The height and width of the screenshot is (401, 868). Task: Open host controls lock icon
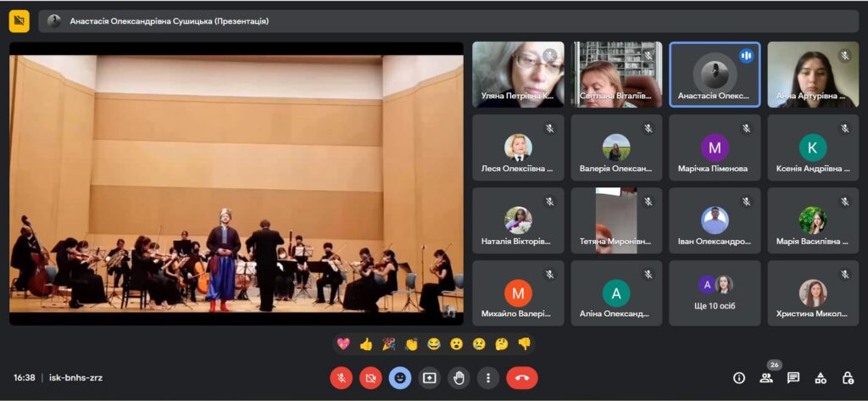click(848, 378)
